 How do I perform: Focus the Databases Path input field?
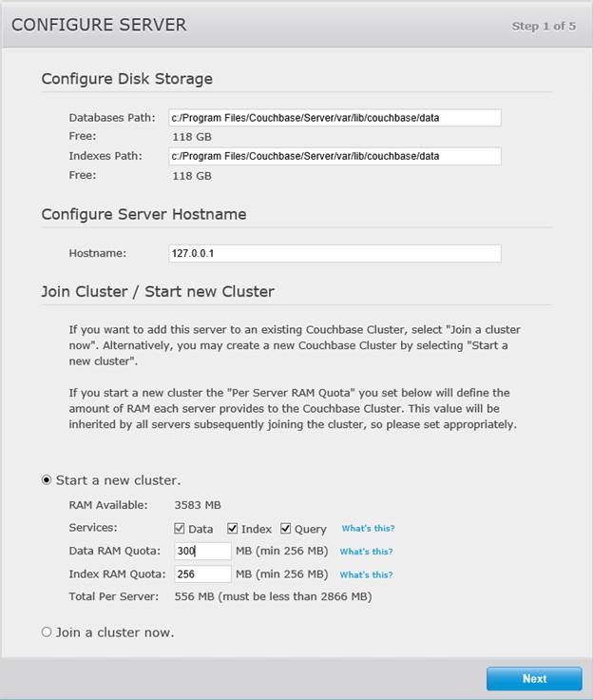pyautogui.click(x=335, y=118)
